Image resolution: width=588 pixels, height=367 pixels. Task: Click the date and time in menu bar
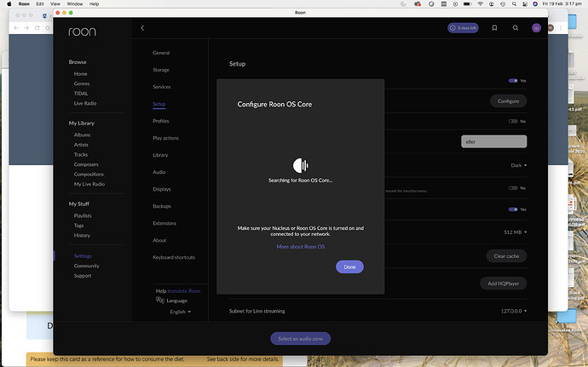coord(562,3)
